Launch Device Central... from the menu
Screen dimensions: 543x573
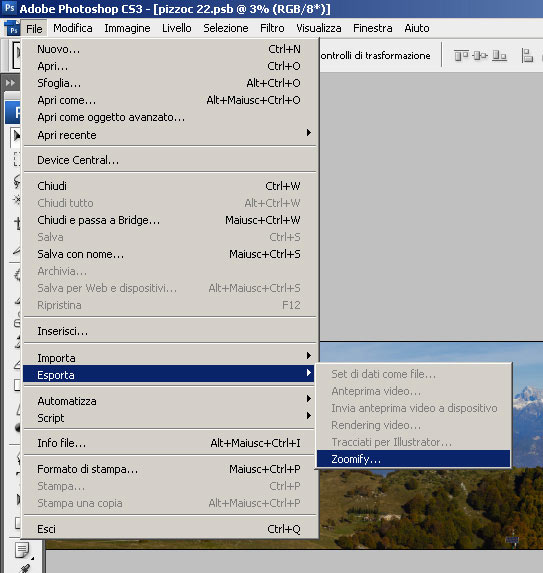tap(169, 160)
